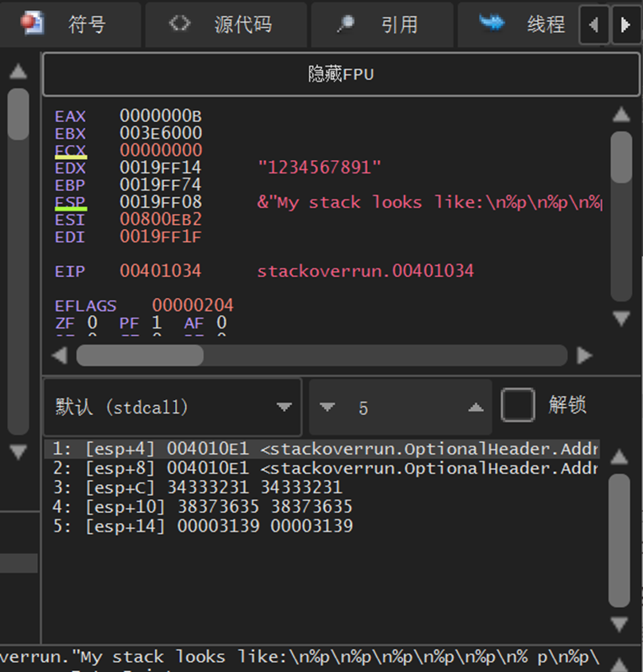This screenshot has width=643, height=672.
Task: Select the EAX register value 0000000B
Action: pos(161,116)
